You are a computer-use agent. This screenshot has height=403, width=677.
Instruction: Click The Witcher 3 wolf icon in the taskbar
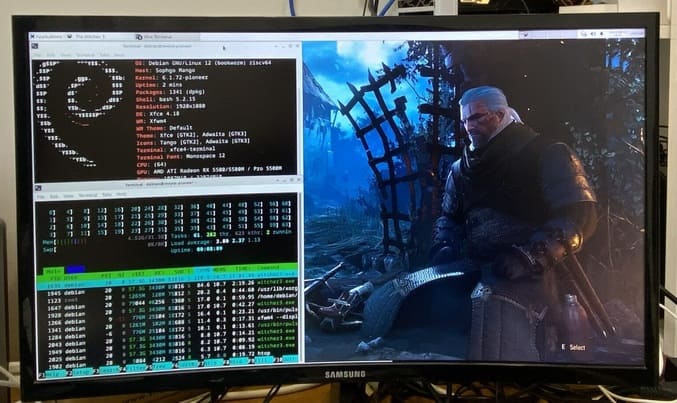pos(70,37)
